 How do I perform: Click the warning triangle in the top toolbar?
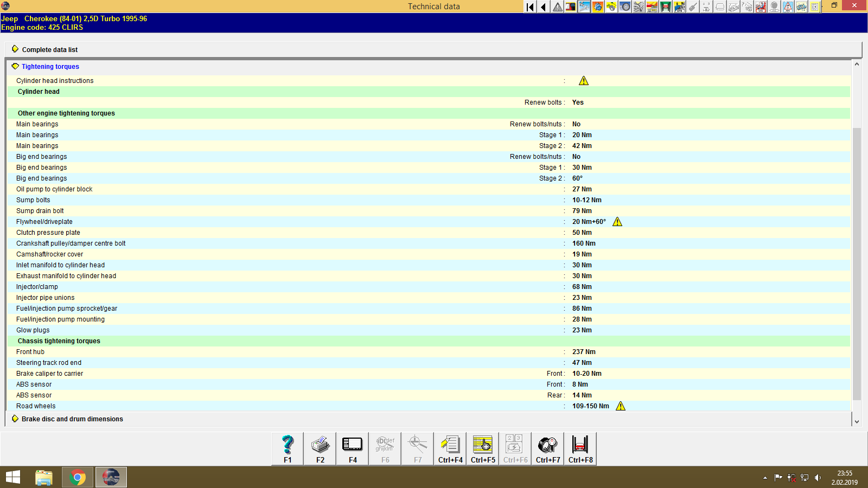pos(557,7)
